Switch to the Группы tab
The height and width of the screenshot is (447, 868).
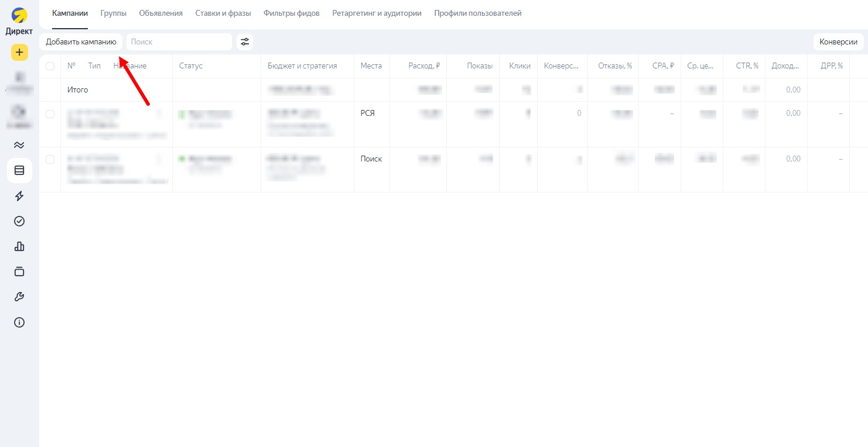113,13
